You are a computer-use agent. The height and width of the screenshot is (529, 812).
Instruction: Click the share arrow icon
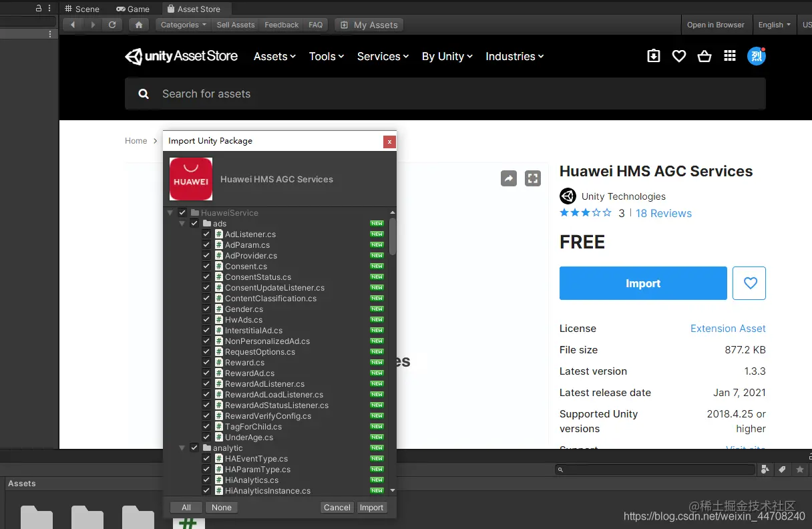tap(509, 178)
